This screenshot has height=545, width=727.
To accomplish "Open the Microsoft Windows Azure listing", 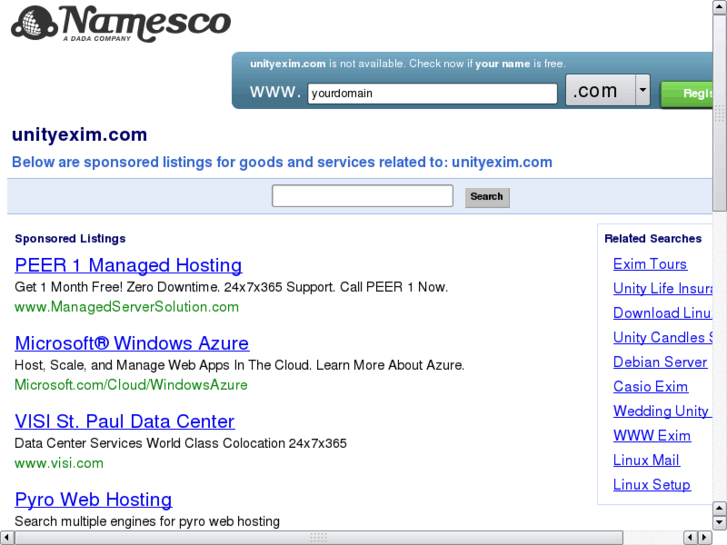I will coord(131,343).
